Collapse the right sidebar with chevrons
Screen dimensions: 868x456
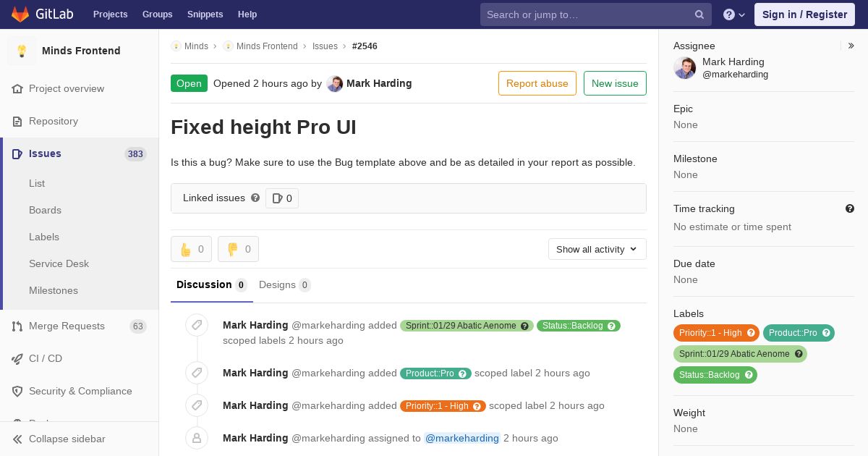pyautogui.click(x=851, y=46)
